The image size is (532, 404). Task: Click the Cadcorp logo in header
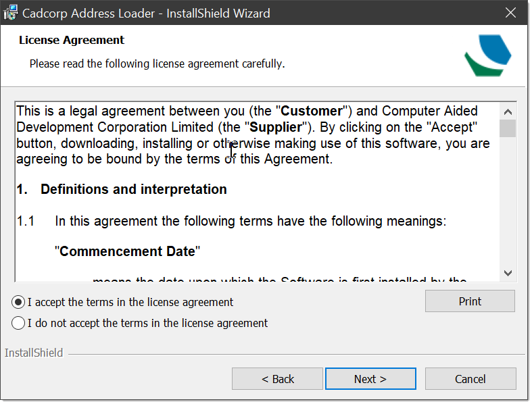[488, 55]
